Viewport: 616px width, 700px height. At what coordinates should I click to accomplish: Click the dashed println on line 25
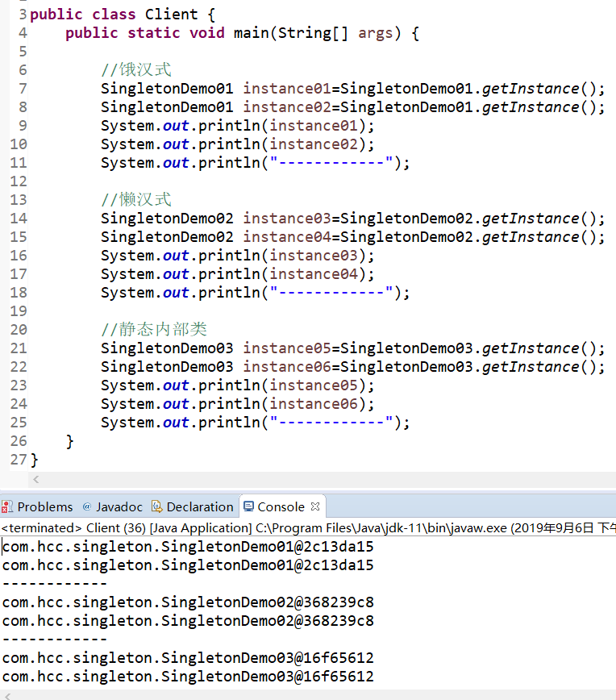click(x=255, y=423)
